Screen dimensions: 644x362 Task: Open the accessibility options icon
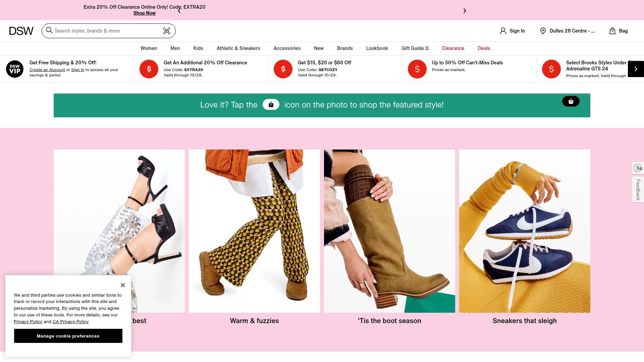click(x=638, y=168)
